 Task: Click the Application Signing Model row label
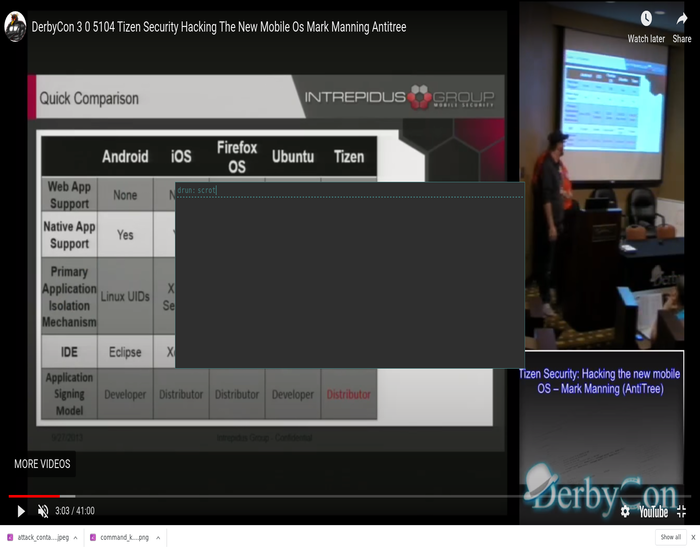(69, 394)
